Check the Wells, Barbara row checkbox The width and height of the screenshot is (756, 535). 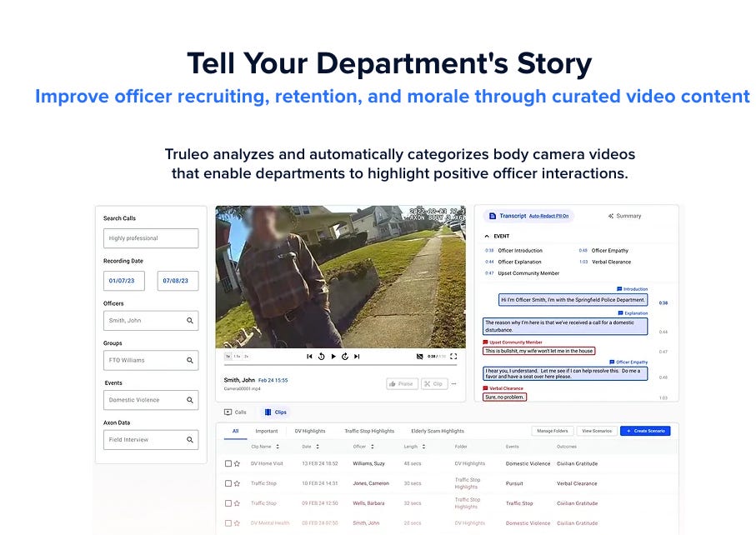click(228, 503)
